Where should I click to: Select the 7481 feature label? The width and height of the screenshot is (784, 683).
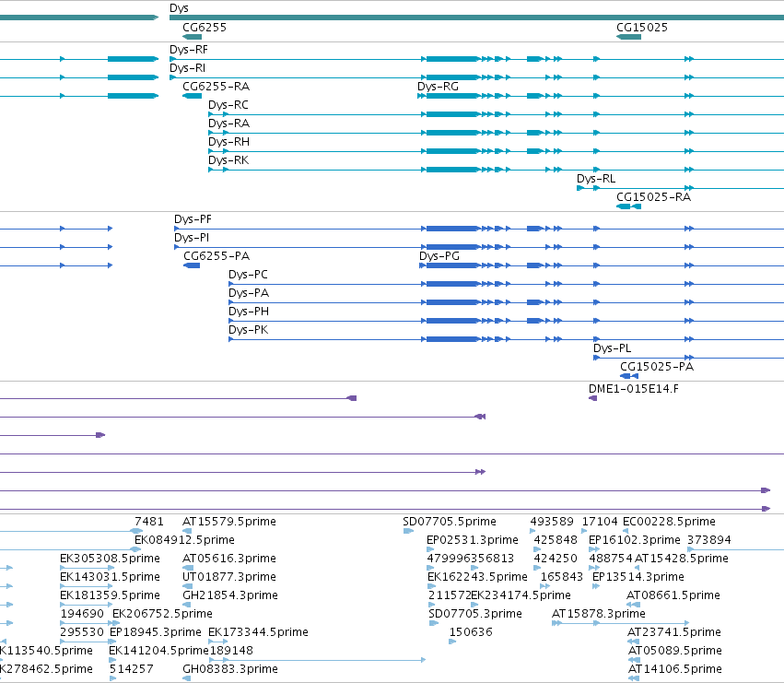click(x=149, y=522)
